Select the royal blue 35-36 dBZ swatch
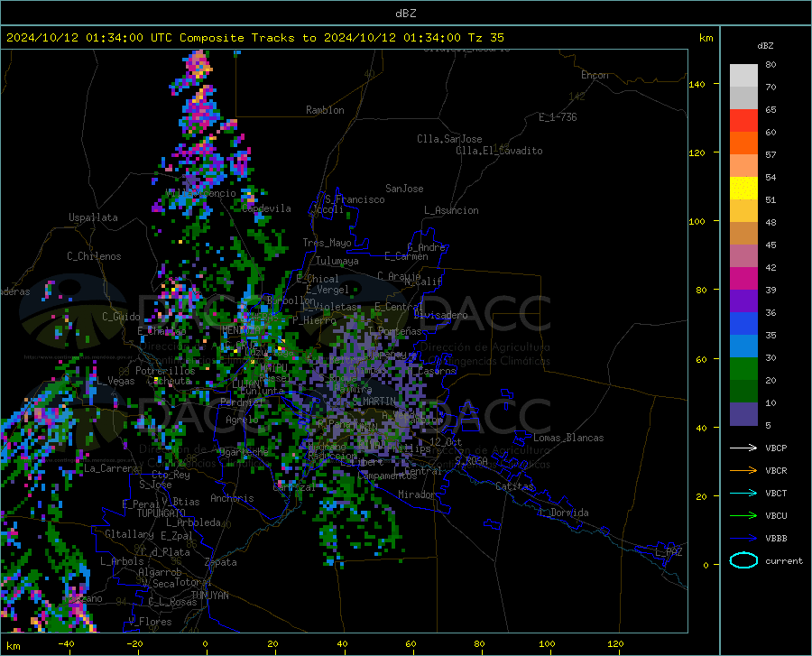812x656 pixels. pos(743,324)
